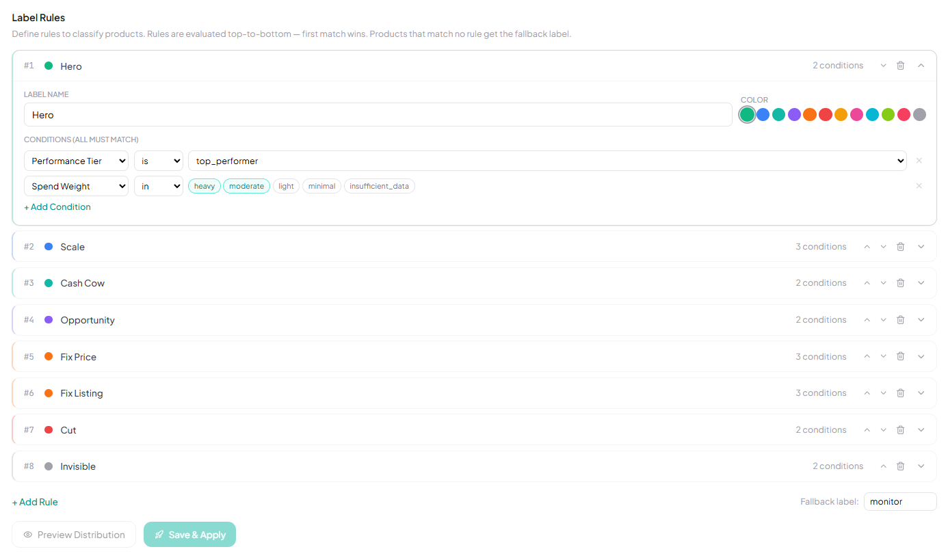The height and width of the screenshot is (560, 948).
Task: Expand the Cash Cow rule
Action: (921, 282)
